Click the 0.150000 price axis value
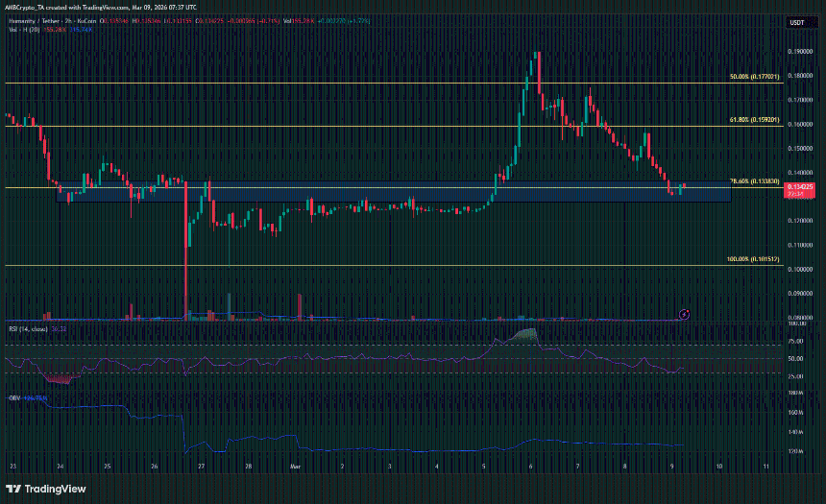This screenshot has width=826, height=504. [x=800, y=149]
